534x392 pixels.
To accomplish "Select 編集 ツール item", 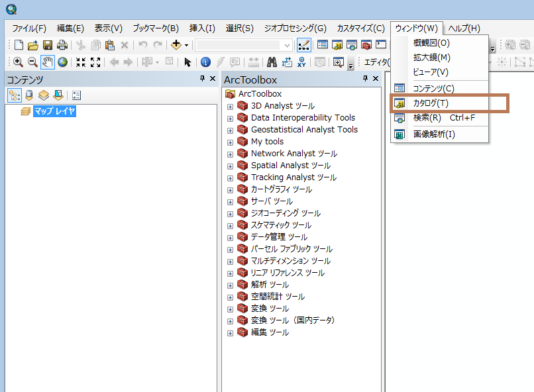I will (x=270, y=332).
